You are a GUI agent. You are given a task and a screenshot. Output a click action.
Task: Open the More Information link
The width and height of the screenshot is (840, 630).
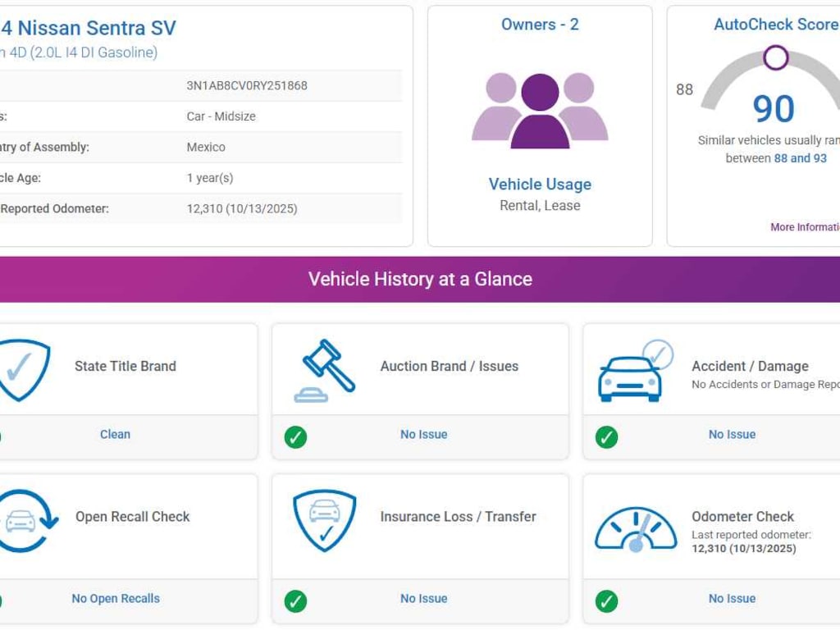point(805,227)
